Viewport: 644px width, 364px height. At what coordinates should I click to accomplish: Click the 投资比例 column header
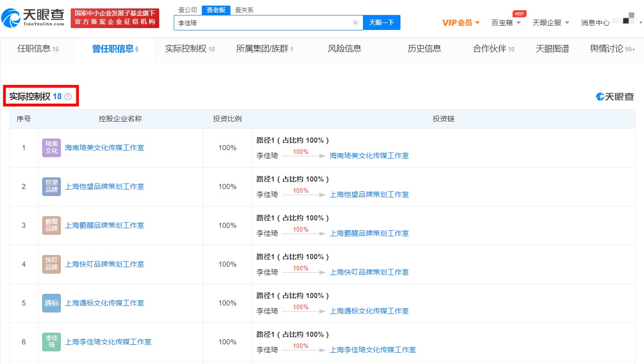pos(227,119)
